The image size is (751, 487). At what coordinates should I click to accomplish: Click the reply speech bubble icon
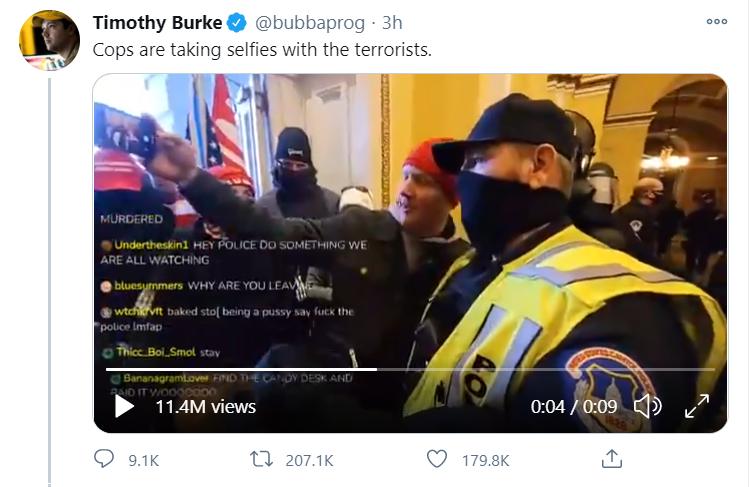tap(103, 459)
